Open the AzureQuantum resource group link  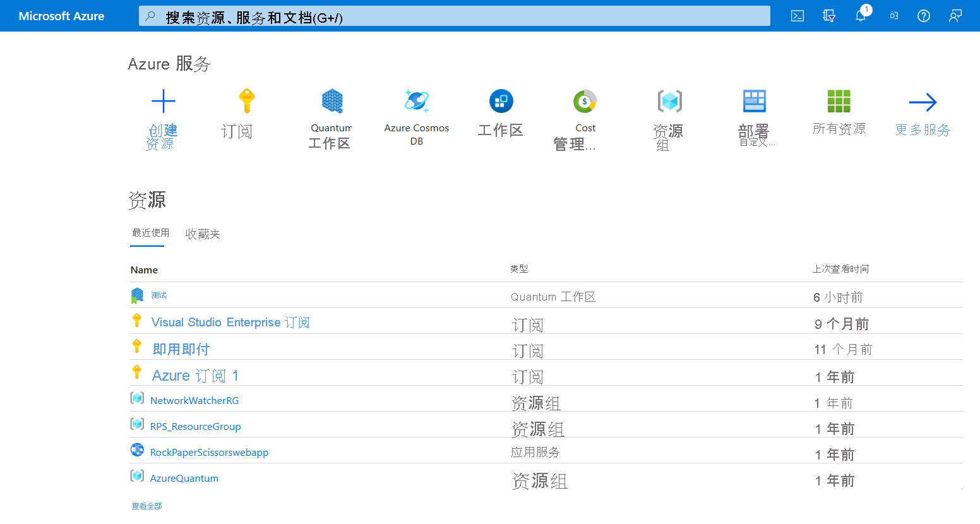(x=184, y=479)
